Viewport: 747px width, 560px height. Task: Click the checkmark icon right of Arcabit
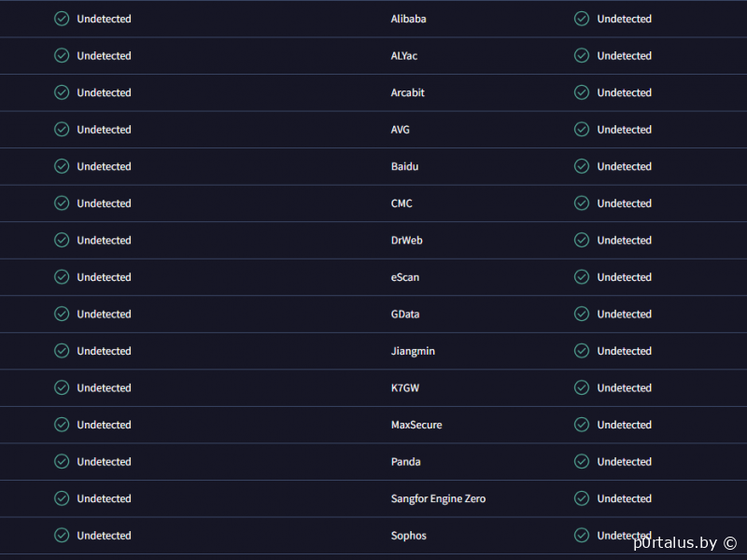(x=582, y=92)
